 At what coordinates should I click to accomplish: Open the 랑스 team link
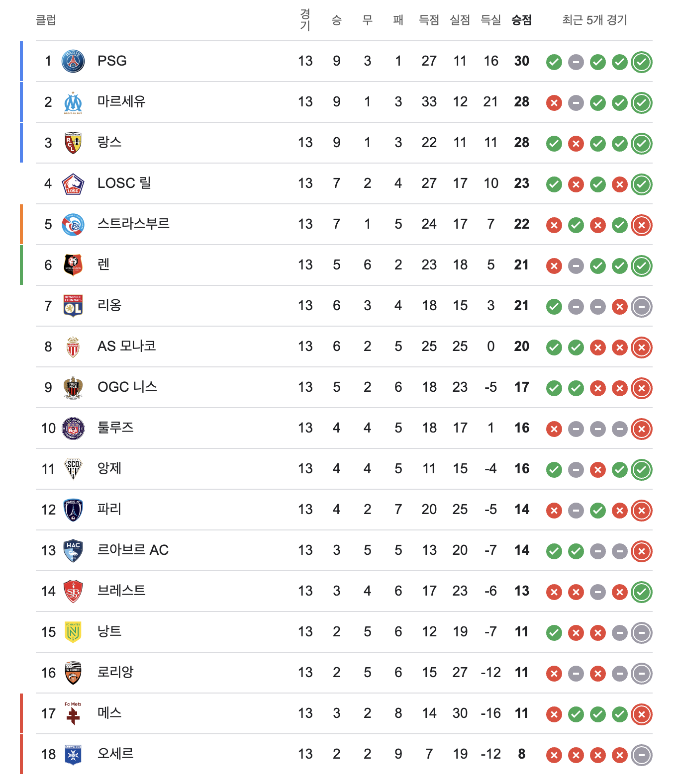coord(109,143)
